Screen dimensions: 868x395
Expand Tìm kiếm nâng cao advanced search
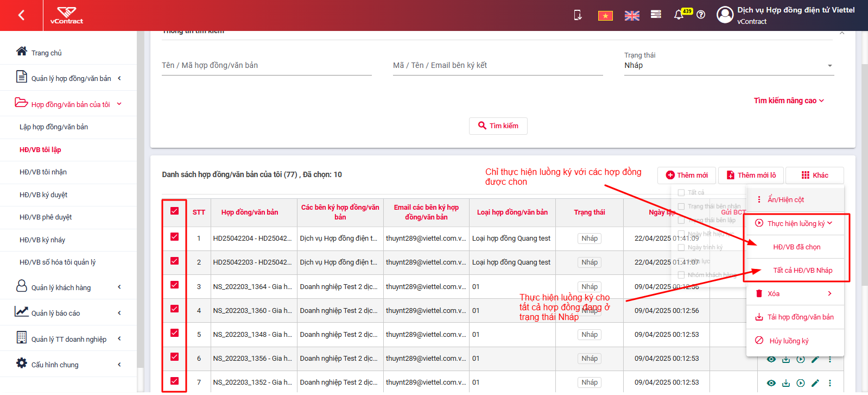pyautogui.click(x=789, y=101)
